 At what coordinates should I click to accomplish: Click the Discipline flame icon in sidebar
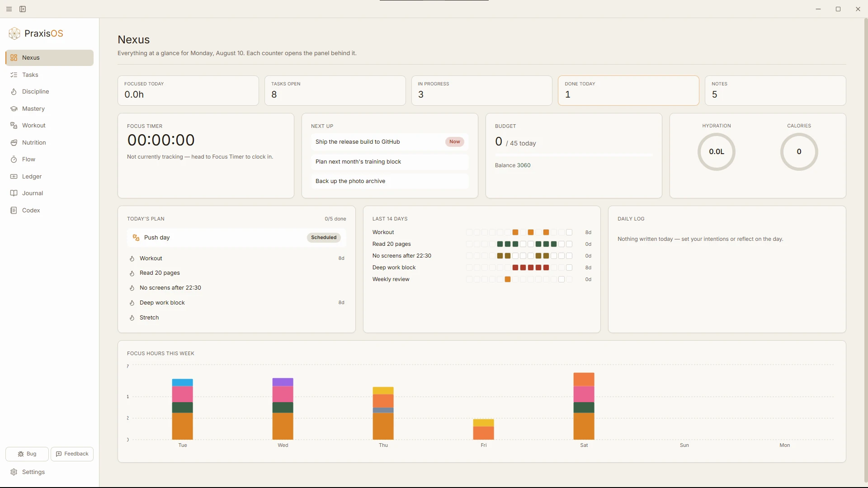14,92
